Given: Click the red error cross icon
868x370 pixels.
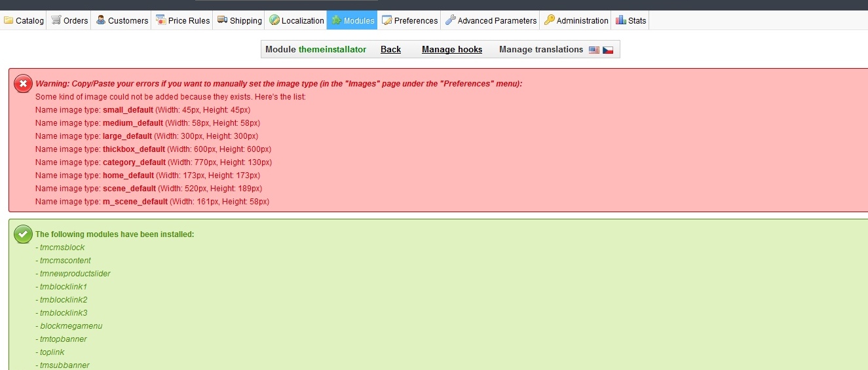Looking at the screenshot, I should 23,84.
